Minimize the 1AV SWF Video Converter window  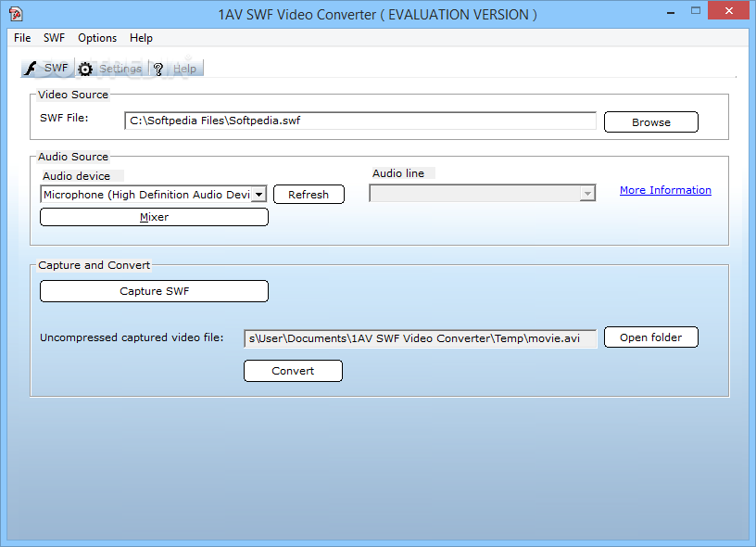[670, 11]
